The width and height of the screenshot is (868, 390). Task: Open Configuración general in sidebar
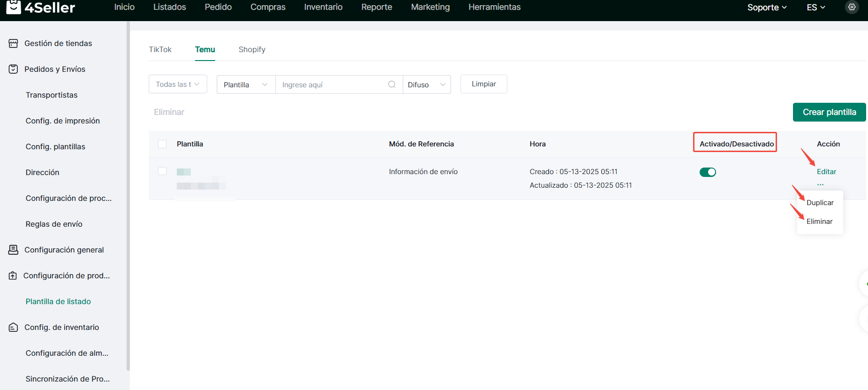pyautogui.click(x=64, y=250)
